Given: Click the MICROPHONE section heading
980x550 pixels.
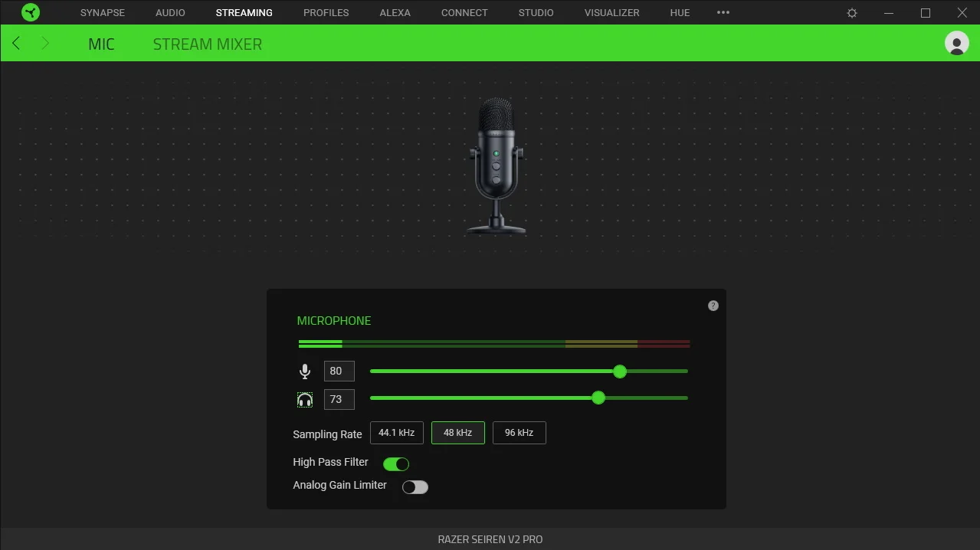Looking at the screenshot, I should [x=334, y=321].
